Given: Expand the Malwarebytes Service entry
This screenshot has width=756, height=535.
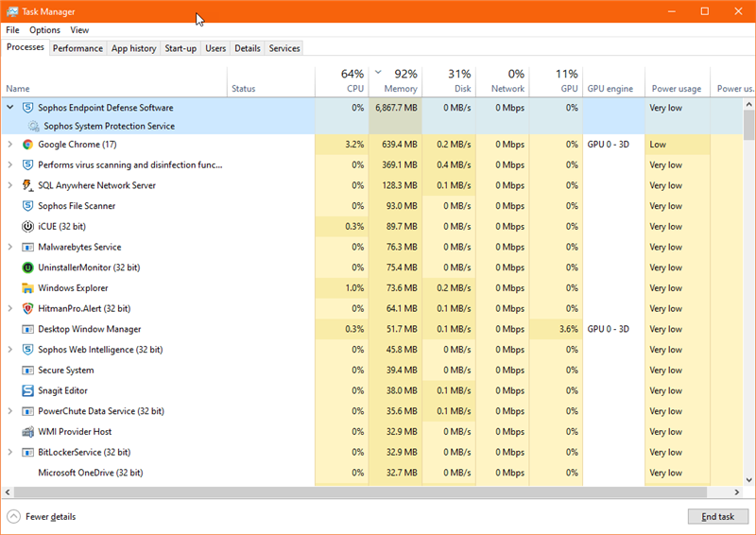Looking at the screenshot, I should tap(10, 247).
